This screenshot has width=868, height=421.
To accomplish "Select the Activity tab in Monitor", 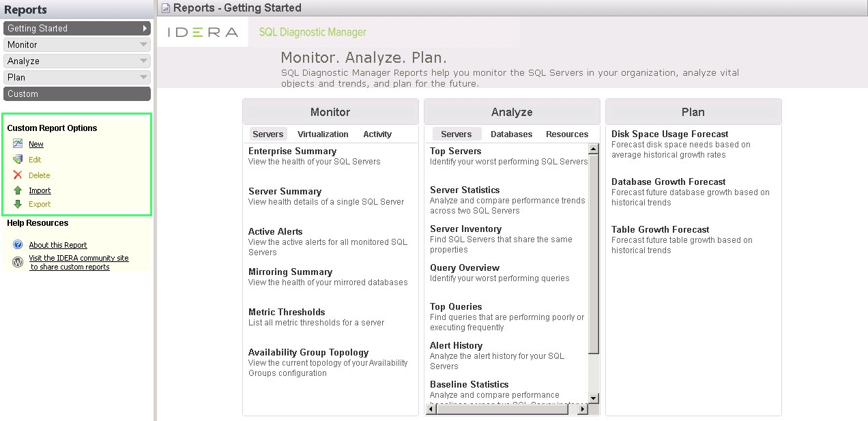I will click(377, 134).
